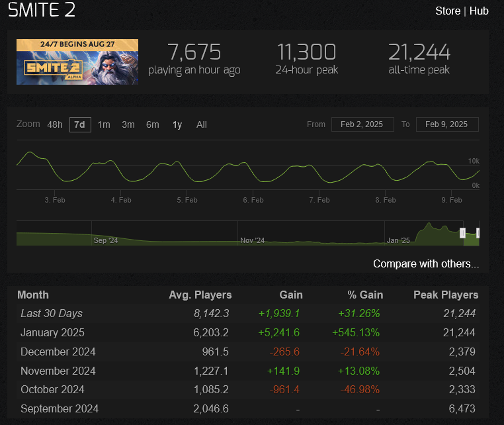Click the 961.5 average players value
Screen dimensions: 504x425
216,352
